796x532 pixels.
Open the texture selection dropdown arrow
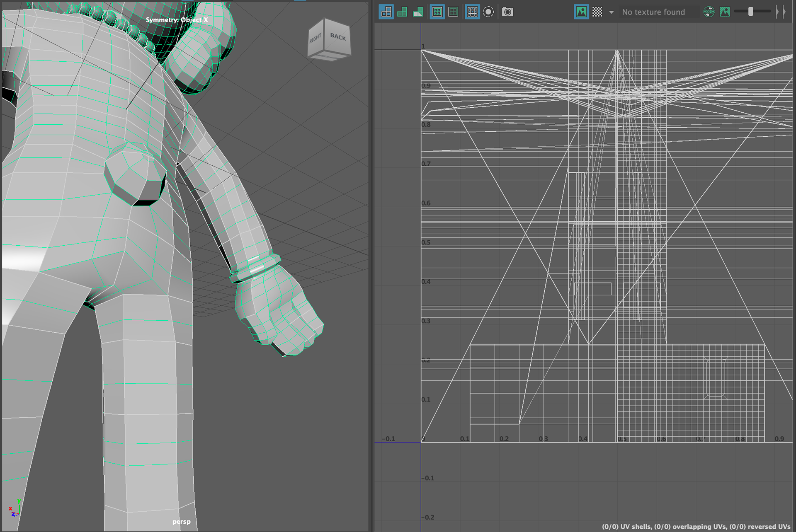click(x=611, y=12)
